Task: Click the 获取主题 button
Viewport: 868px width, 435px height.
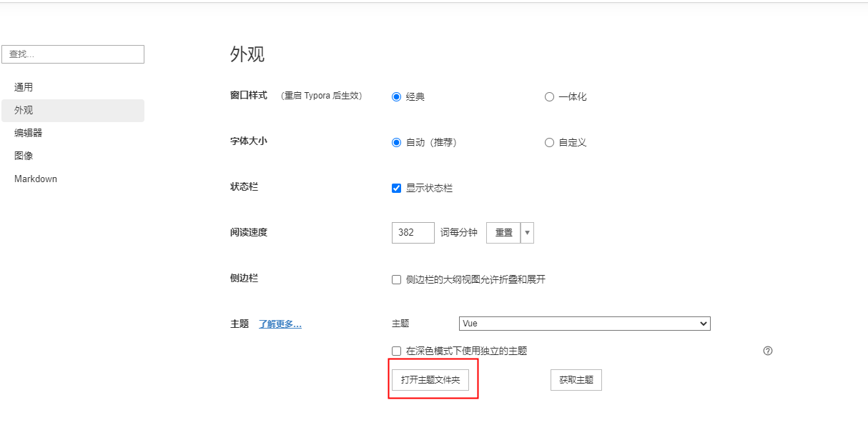Action: [x=576, y=380]
